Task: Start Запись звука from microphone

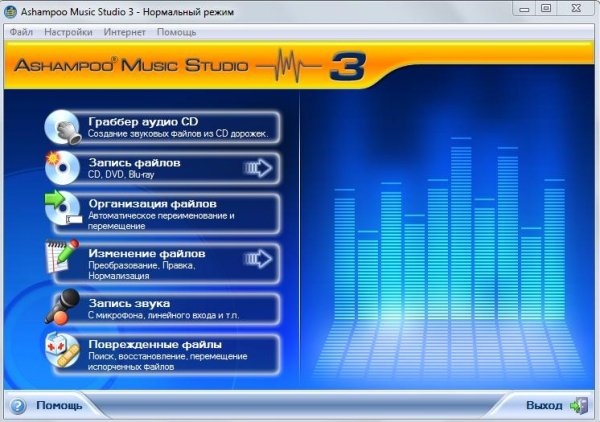Action: pos(168,309)
